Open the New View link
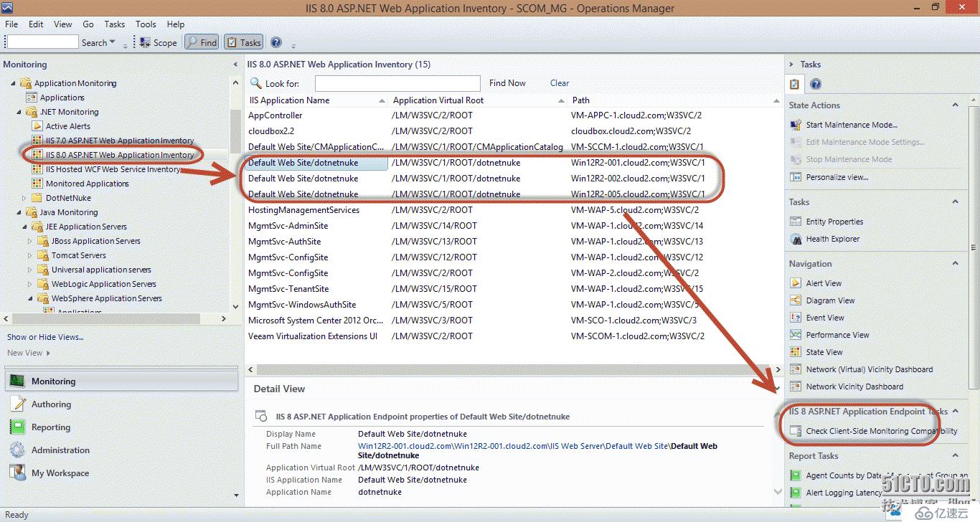Viewport: 980px width, 522px height. coord(29,353)
